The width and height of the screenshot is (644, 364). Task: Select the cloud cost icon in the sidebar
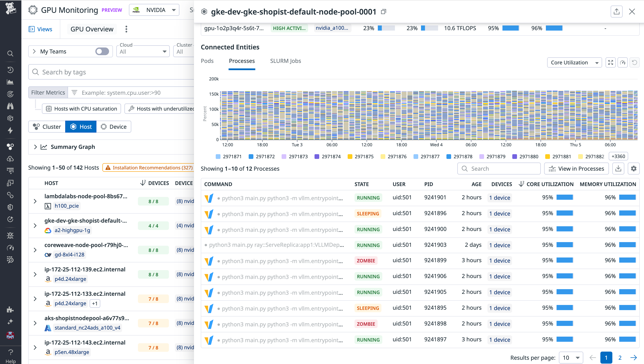(x=10, y=159)
